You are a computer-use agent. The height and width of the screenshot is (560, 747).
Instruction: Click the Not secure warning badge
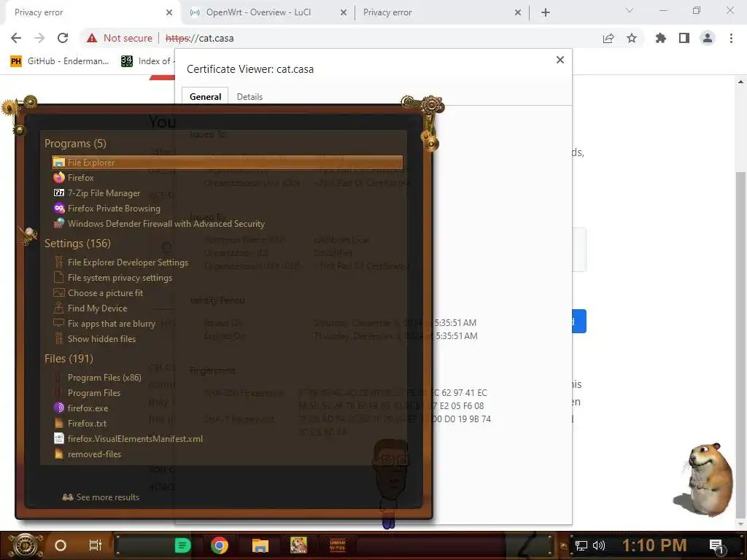coord(120,38)
